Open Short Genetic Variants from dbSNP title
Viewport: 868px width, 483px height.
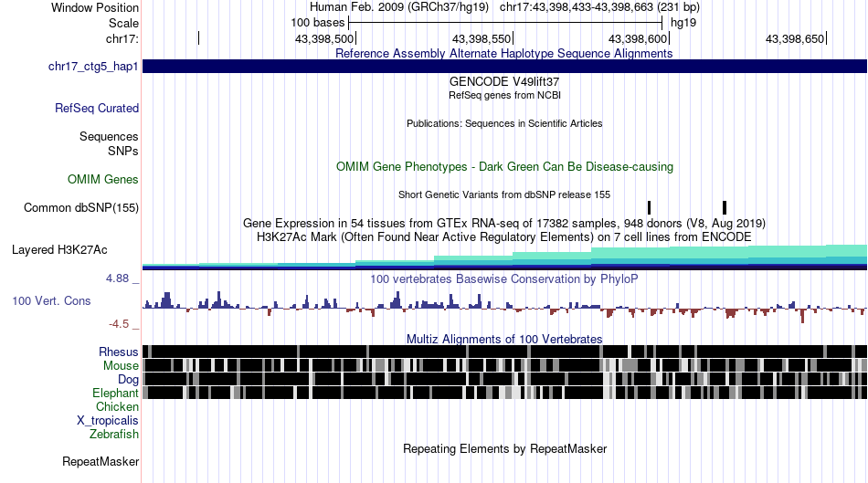pos(504,194)
